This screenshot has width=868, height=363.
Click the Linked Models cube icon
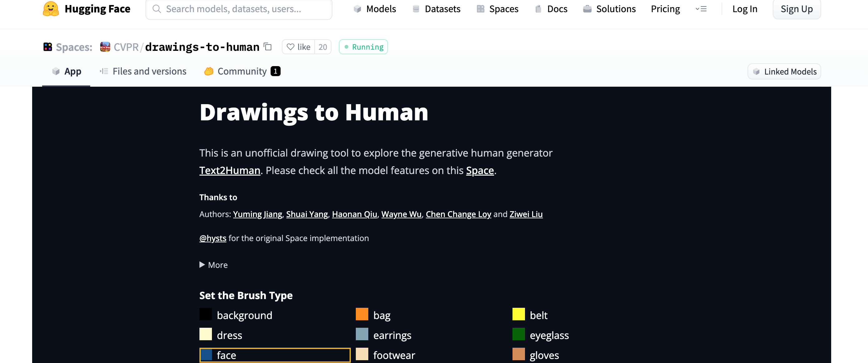pyautogui.click(x=757, y=72)
